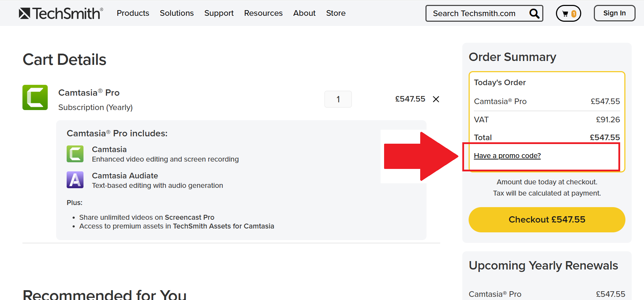Click the Total row in Order Summary

coord(547,137)
